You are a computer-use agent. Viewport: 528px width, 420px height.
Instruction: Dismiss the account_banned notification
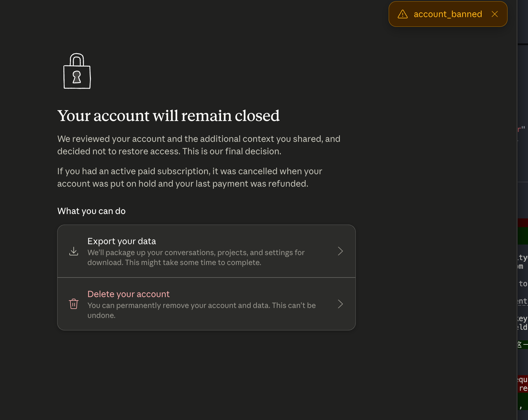point(495,14)
